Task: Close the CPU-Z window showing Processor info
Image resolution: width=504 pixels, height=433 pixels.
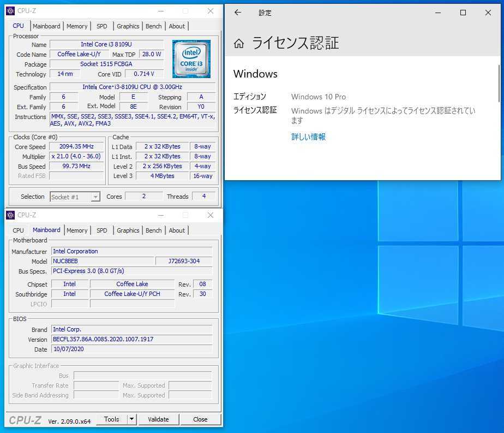Action: 211,11
